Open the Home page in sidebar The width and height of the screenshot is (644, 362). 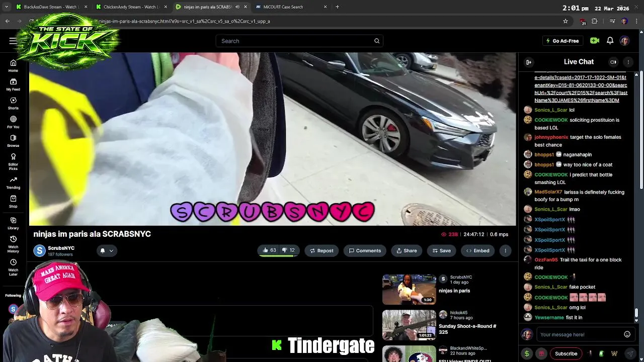[x=13, y=66]
